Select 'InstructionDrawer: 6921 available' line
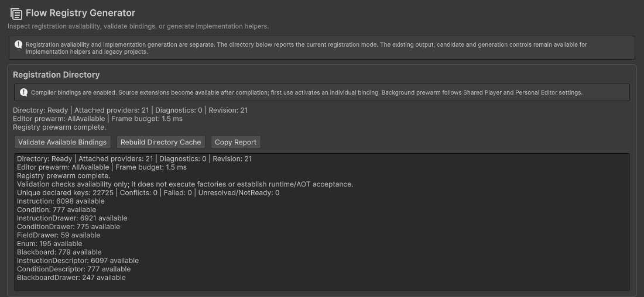This screenshot has width=644, height=297. (x=72, y=218)
